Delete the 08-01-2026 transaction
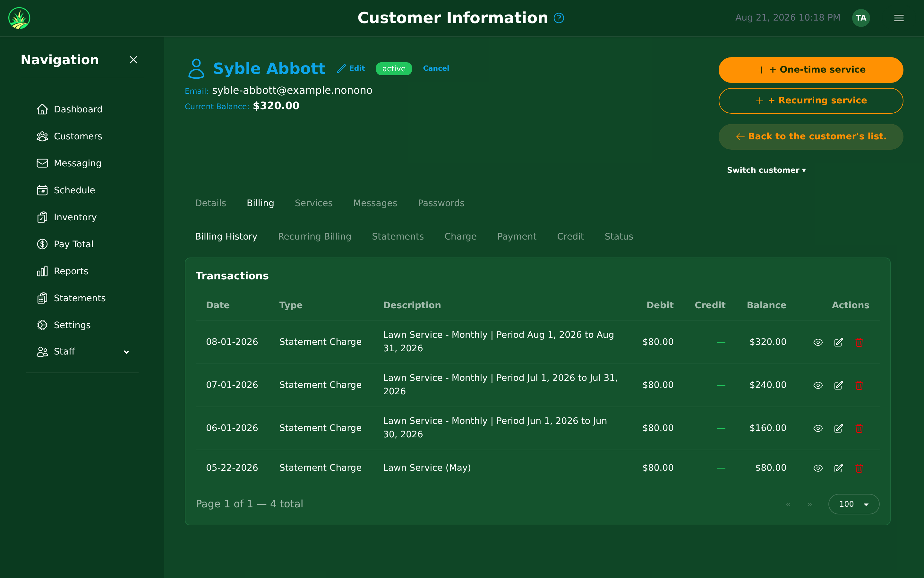This screenshot has width=924, height=578. (859, 342)
